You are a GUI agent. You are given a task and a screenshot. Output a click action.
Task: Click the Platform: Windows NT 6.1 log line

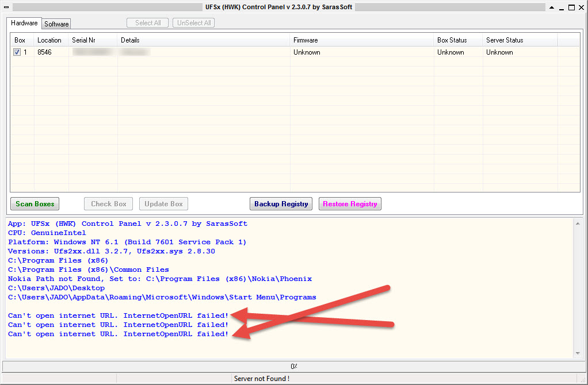pos(127,242)
